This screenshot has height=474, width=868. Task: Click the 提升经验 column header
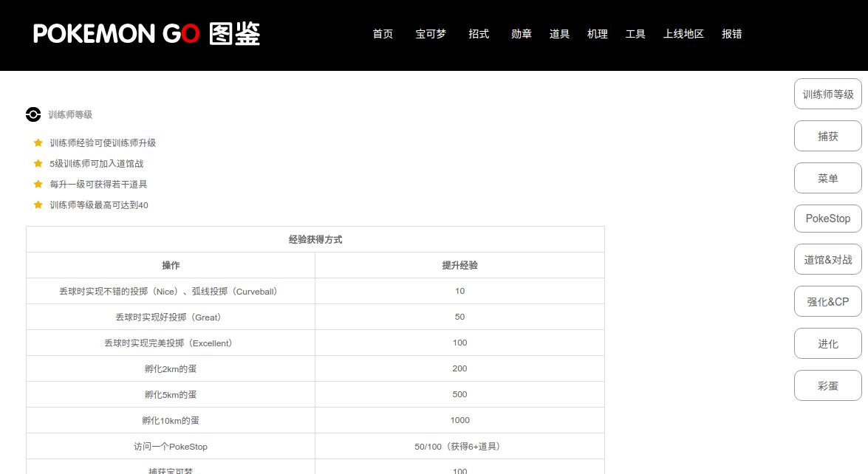[460, 266]
